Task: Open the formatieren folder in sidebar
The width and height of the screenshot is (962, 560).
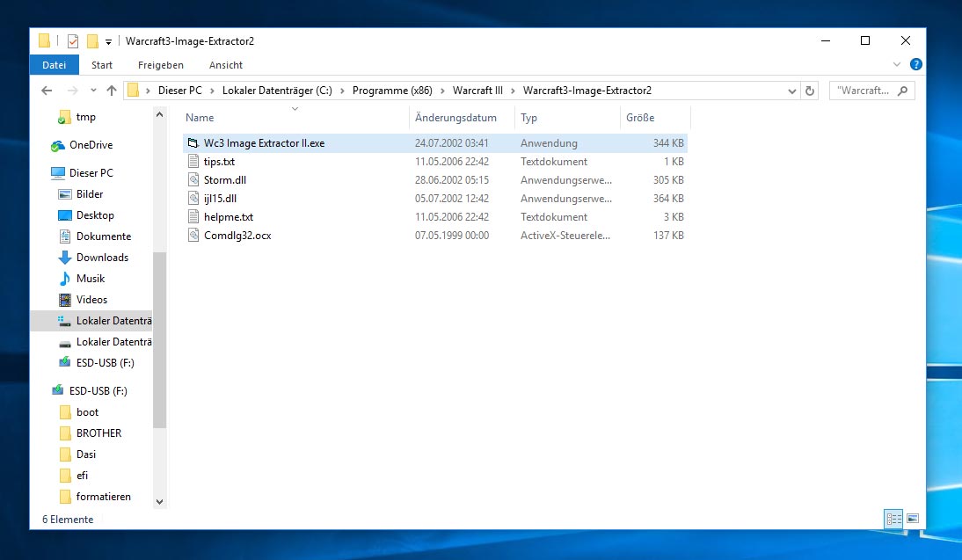Action: [103, 496]
